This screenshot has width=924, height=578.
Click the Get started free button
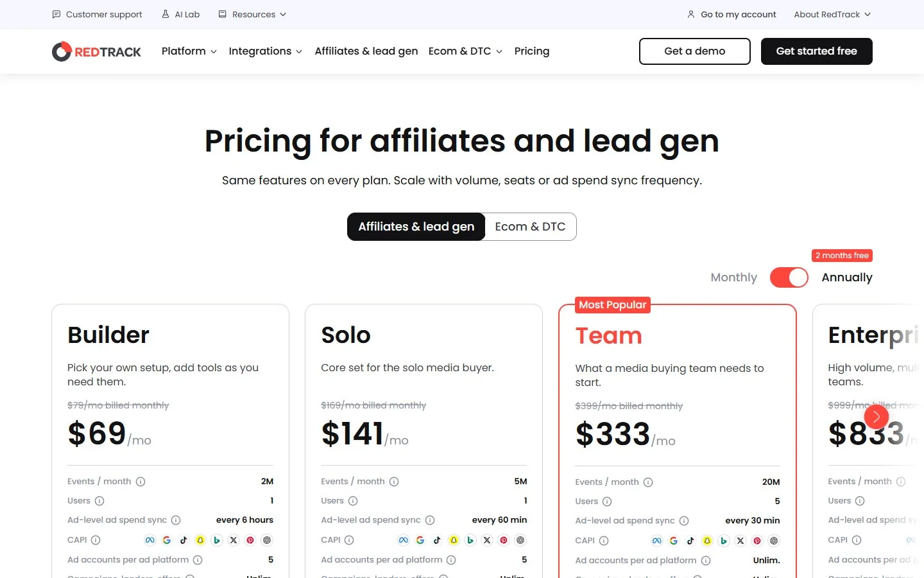point(817,51)
